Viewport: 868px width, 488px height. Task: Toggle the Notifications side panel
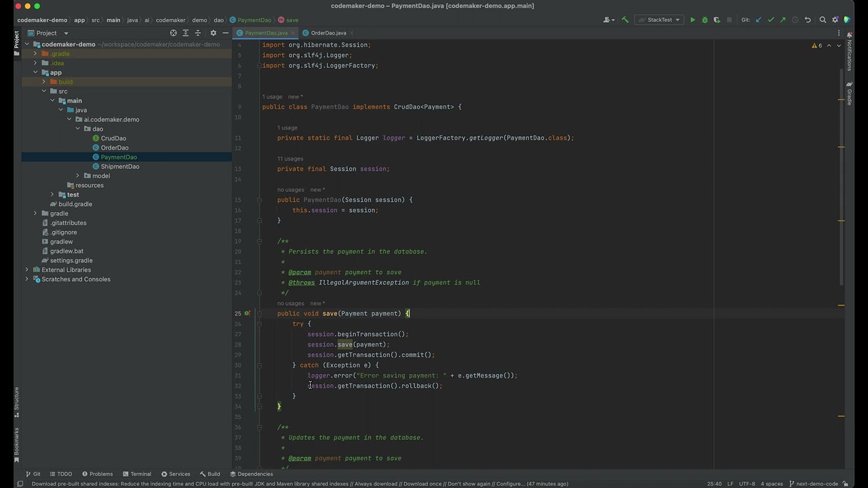pyautogui.click(x=849, y=53)
